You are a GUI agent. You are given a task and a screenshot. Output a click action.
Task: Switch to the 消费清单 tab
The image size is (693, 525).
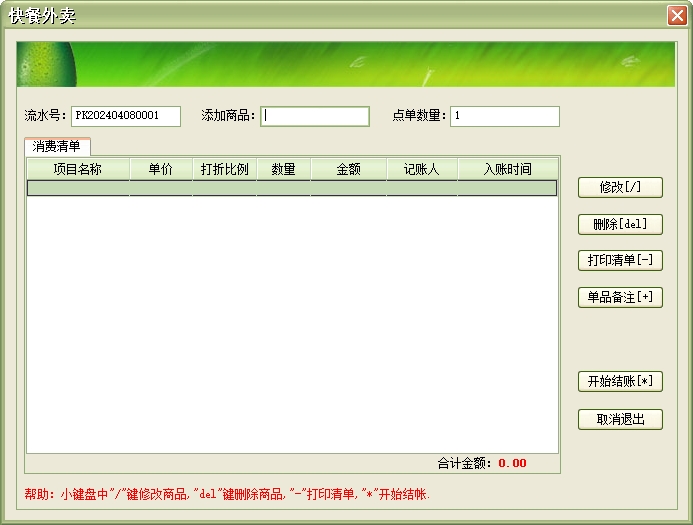56,146
